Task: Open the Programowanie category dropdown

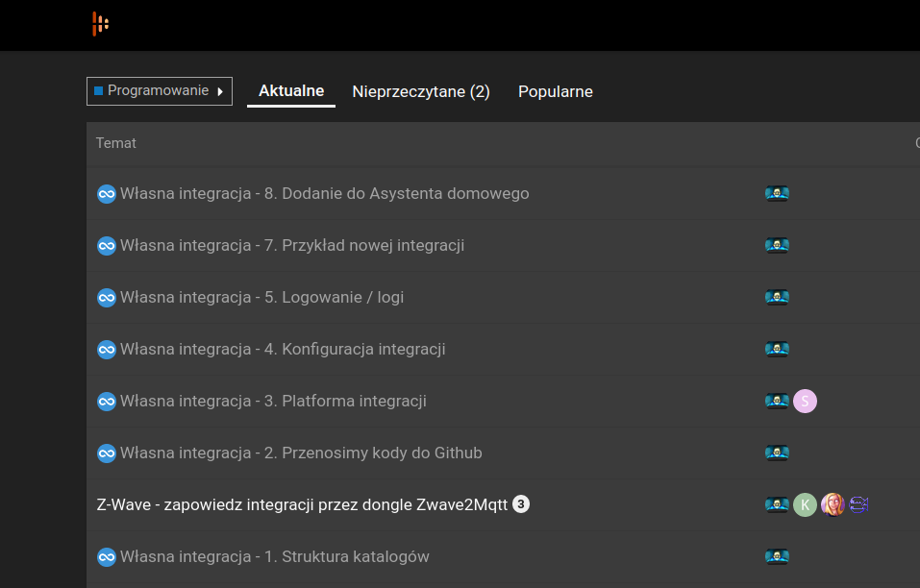Action: pyautogui.click(x=160, y=91)
